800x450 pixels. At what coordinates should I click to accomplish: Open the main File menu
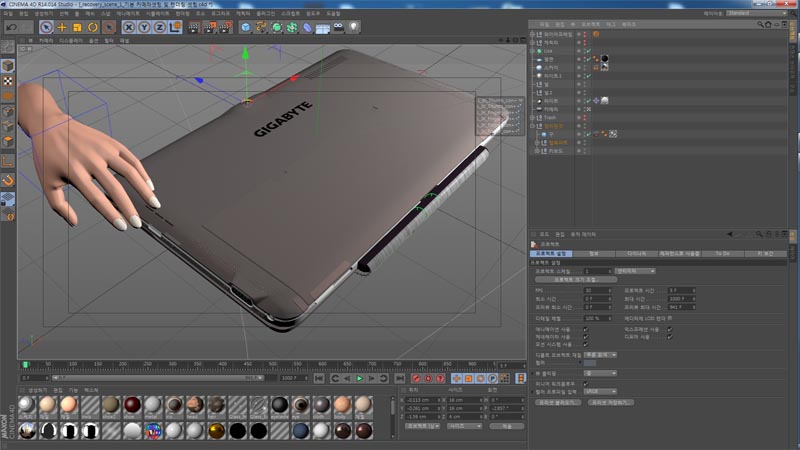pyautogui.click(x=8, y=13)
